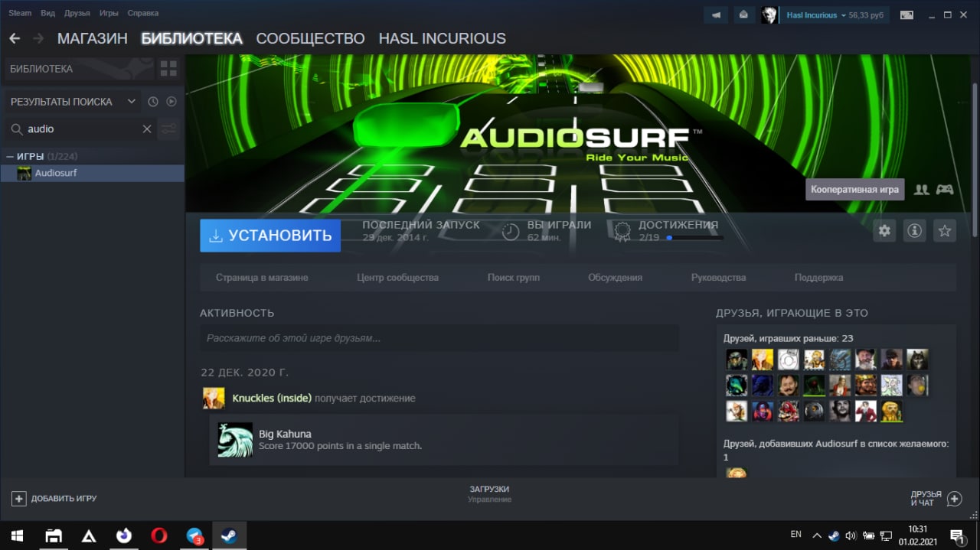Collapse the ИГРЫ category
Image resolution: width=980 pixels, height=550 pixels.
click(x=10, y=156)
